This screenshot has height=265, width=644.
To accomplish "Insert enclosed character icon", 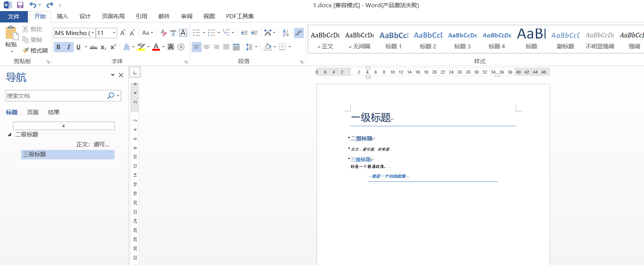I will click(x=181, y=47).
